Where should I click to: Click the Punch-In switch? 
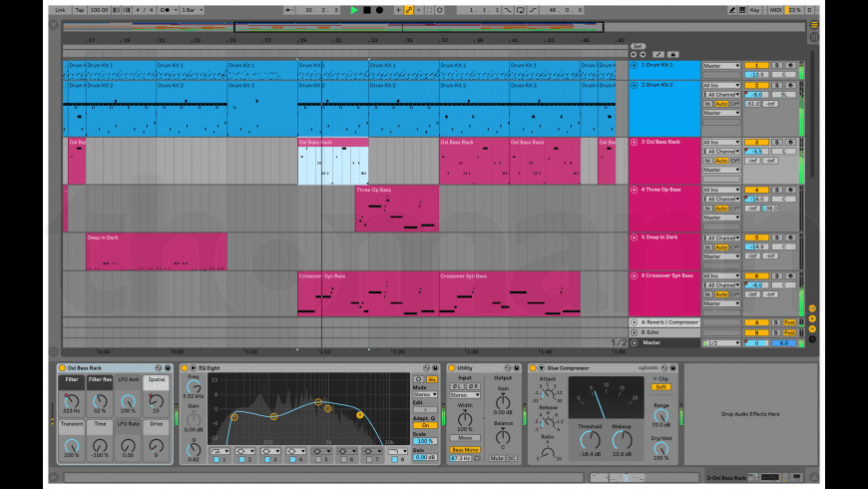[x=508, y=10]
